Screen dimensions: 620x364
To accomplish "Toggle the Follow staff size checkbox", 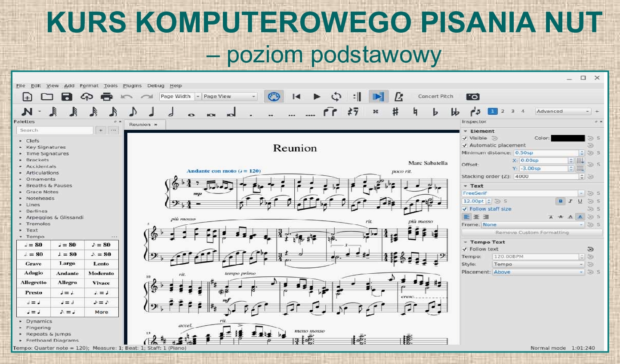I will pyautogui.click(x=465, y=209).
